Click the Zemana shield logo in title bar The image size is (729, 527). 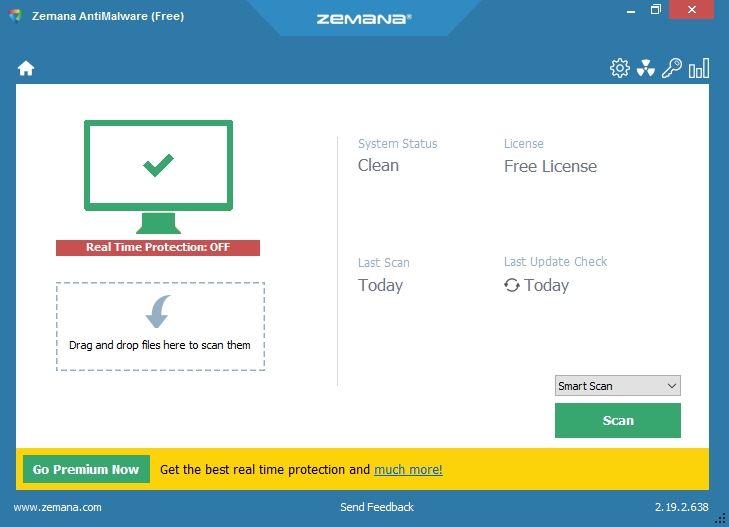pyautogui.click(x=15, y=16)
